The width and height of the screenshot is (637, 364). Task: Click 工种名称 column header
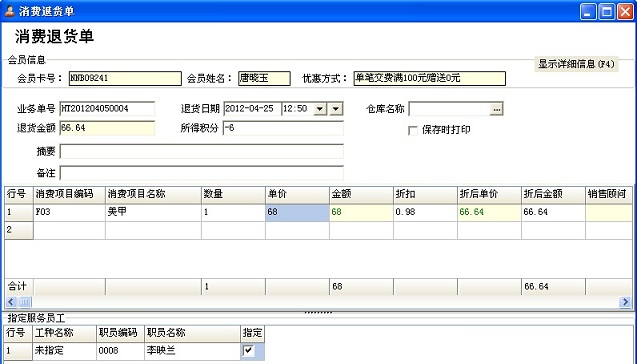pos(64,333)
